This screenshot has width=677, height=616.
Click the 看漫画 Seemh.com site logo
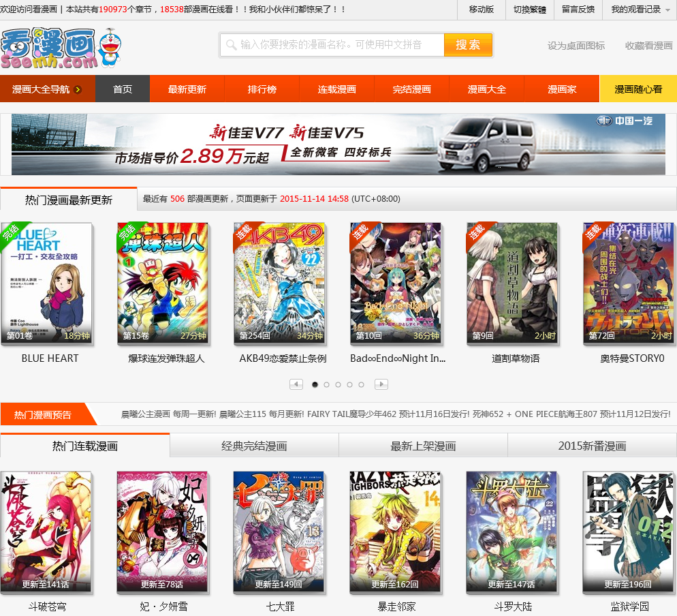pyautogui.click(x=61, y=48)
